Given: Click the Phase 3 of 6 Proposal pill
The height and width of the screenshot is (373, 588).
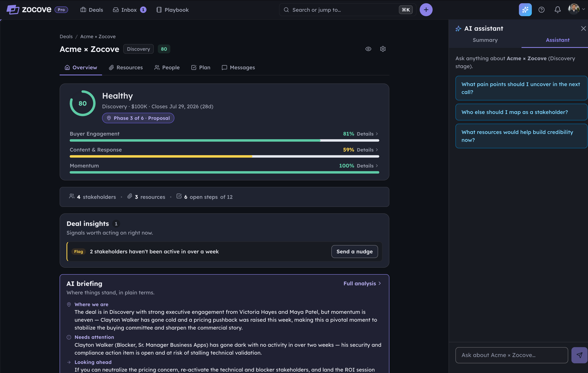Looking at the screenshot, I should [x=138, y=118].
